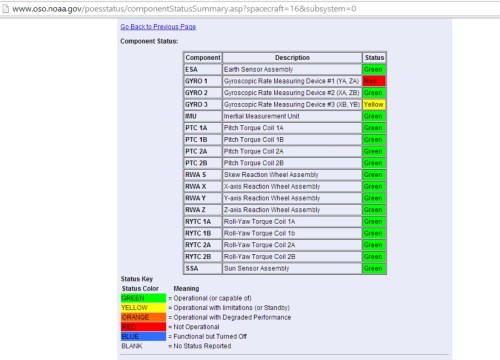The width and height of the screenshot is (500, 360).
Task: Click 'Operational with Degraded Performance' meaning text
Action: (x=232, y=317)
